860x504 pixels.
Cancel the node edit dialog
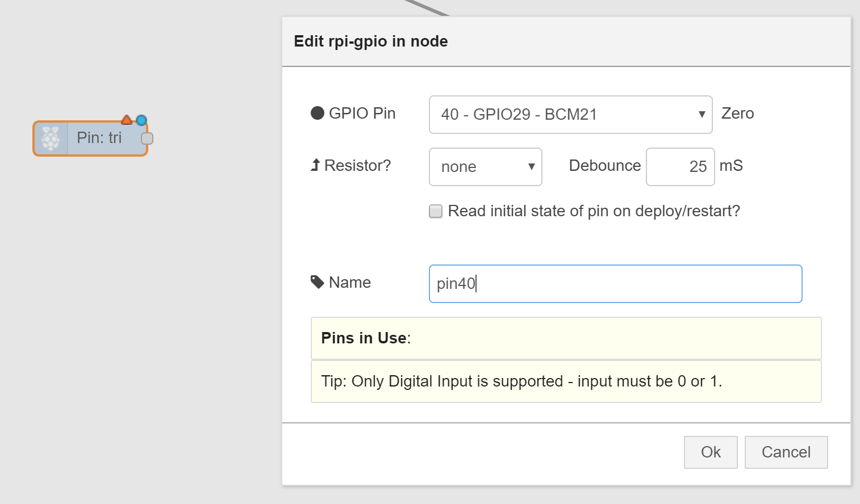(786, 452)
